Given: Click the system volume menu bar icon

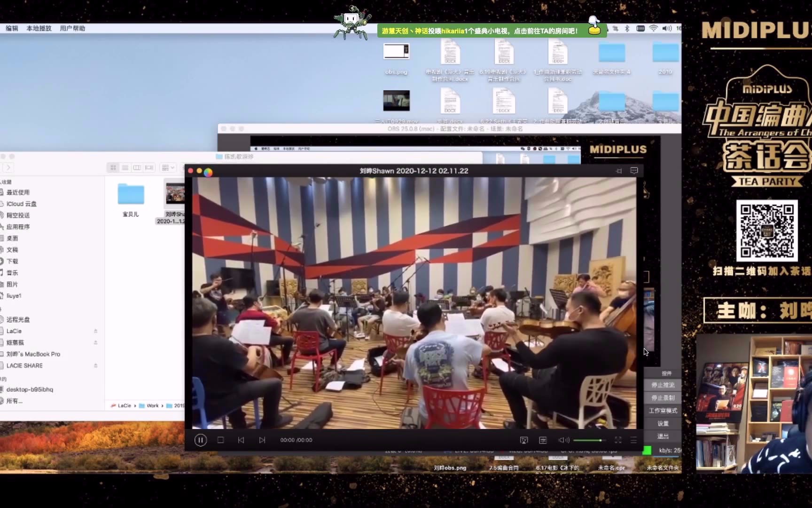Looking at the screenshot, I should [x=667, y=28].
